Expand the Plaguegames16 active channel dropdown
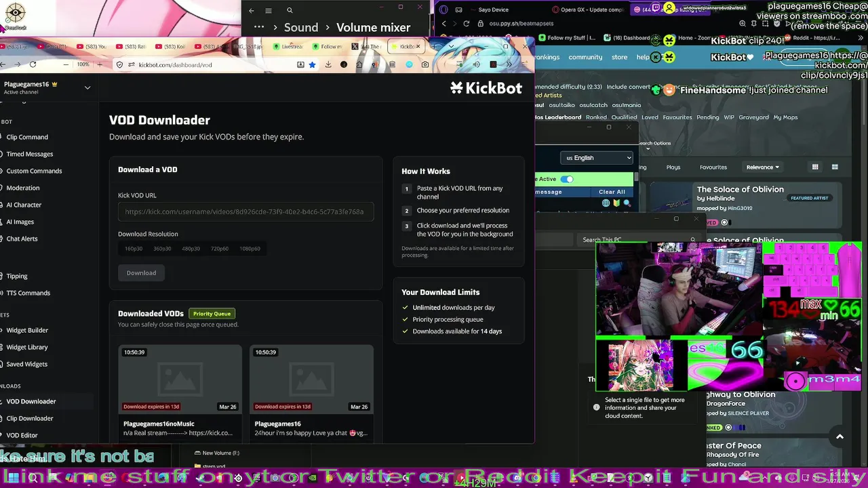Viewport: 868px width, 488px height. tap(87, 87)
